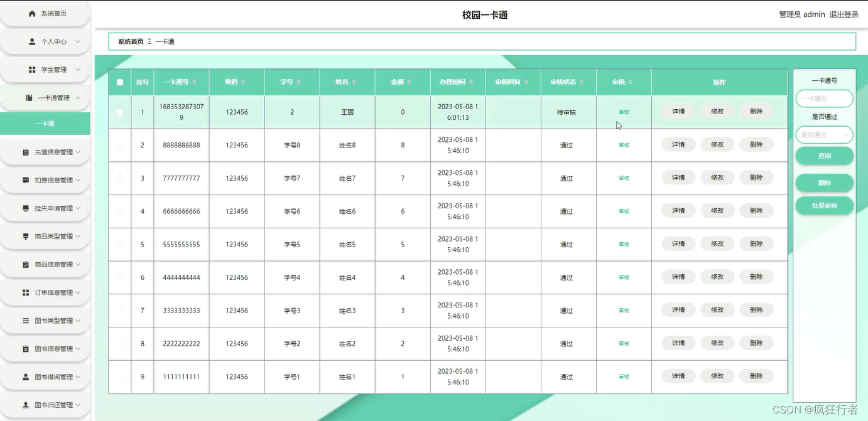Sort by 审核回复 column arrows

(x=526, y=82)
